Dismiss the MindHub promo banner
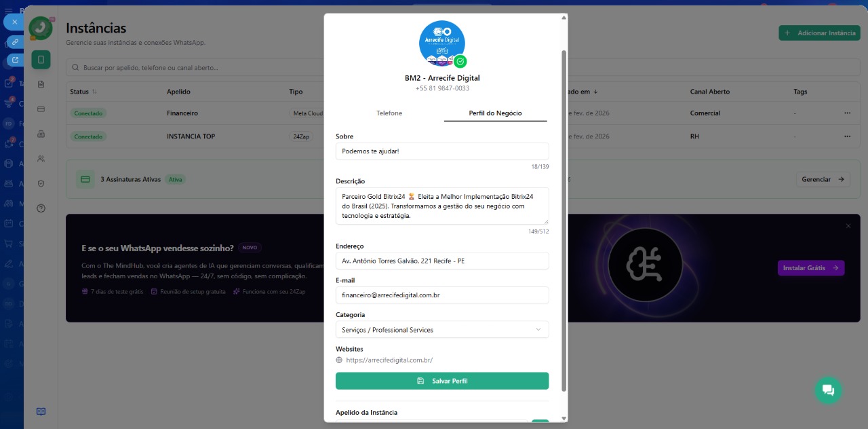The height and width of the screenshot is (429, 868). click(x=848, y=225)
